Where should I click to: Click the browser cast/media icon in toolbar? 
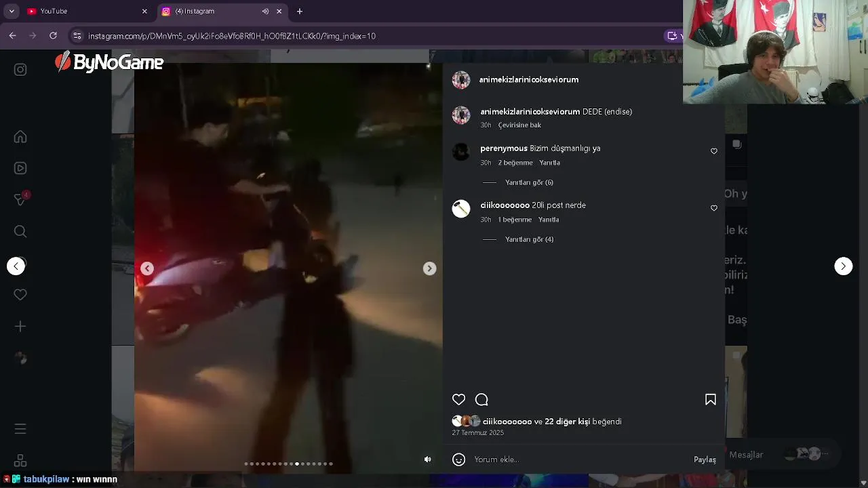672,36
